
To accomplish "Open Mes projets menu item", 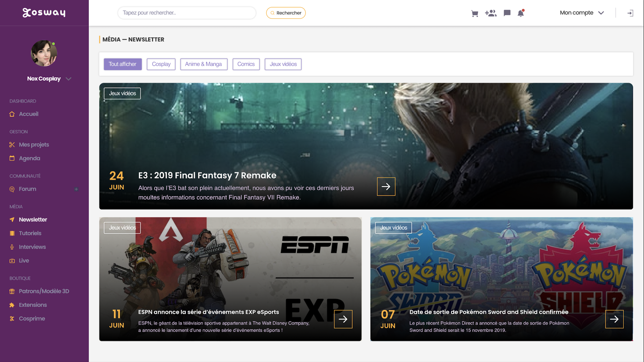I will click(34, 144).
